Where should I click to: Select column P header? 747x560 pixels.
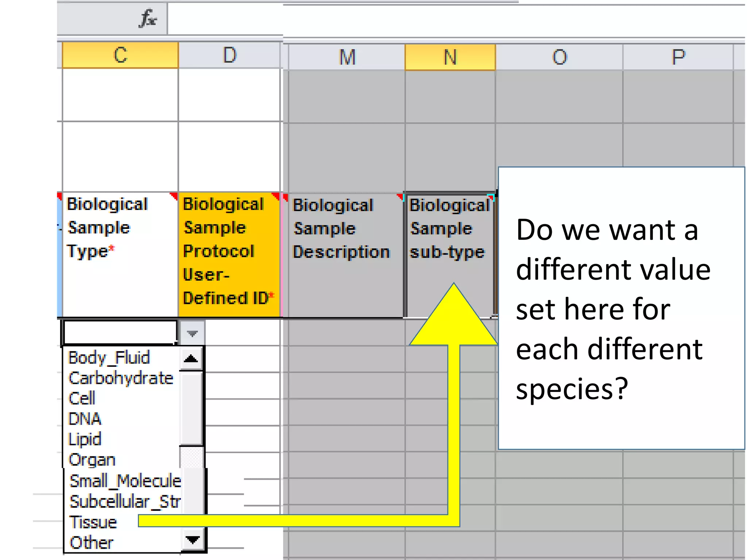(x=678, y=57)
